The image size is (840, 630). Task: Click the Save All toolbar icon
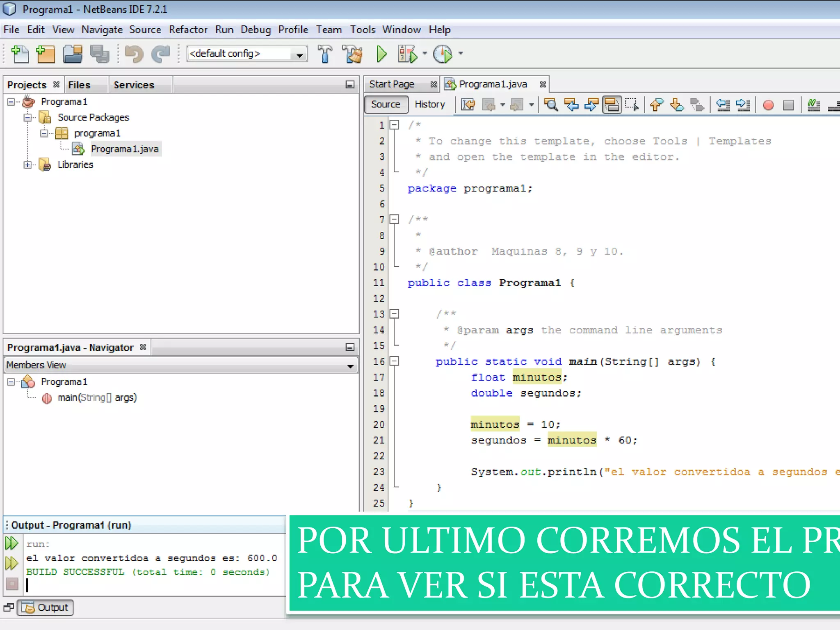tap(100, 54)
